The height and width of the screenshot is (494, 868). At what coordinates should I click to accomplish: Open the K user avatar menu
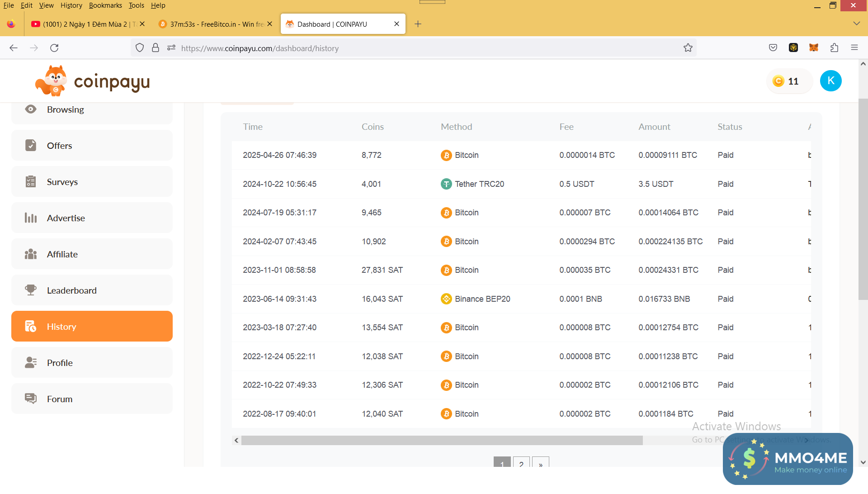830,81
